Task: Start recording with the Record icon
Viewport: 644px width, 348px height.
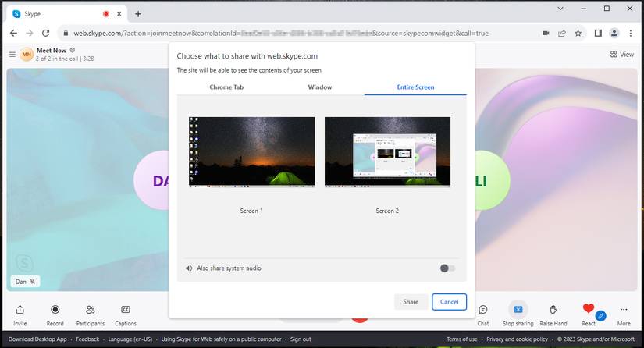Action: [x=55, y=310]
